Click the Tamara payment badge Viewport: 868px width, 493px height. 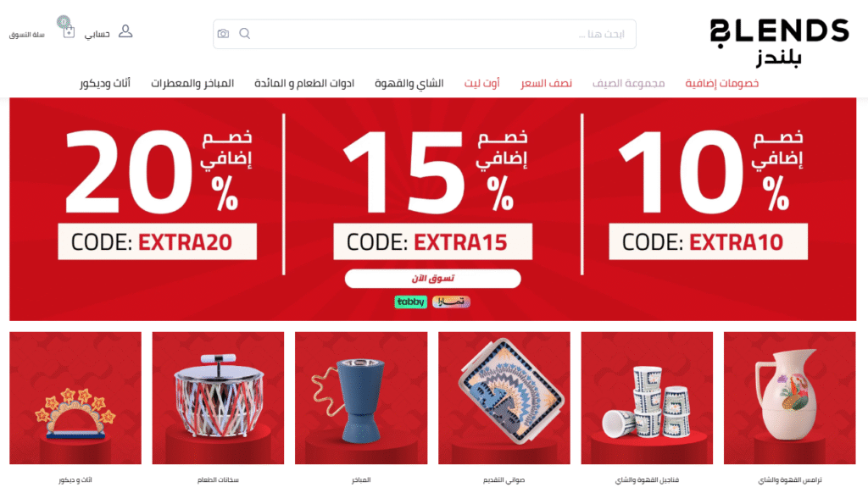(451, 302)
